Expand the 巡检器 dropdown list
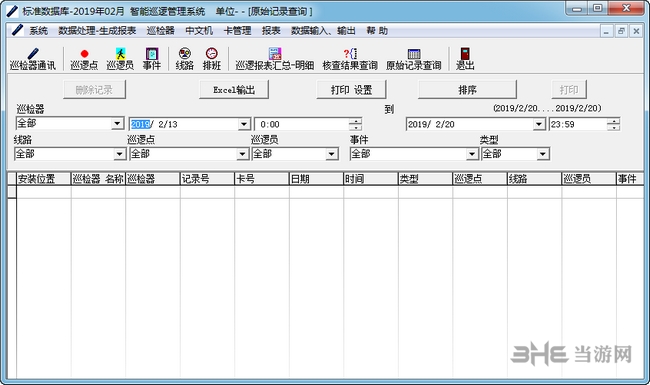This screenshot has height=385, width=650. coord(117,123)
